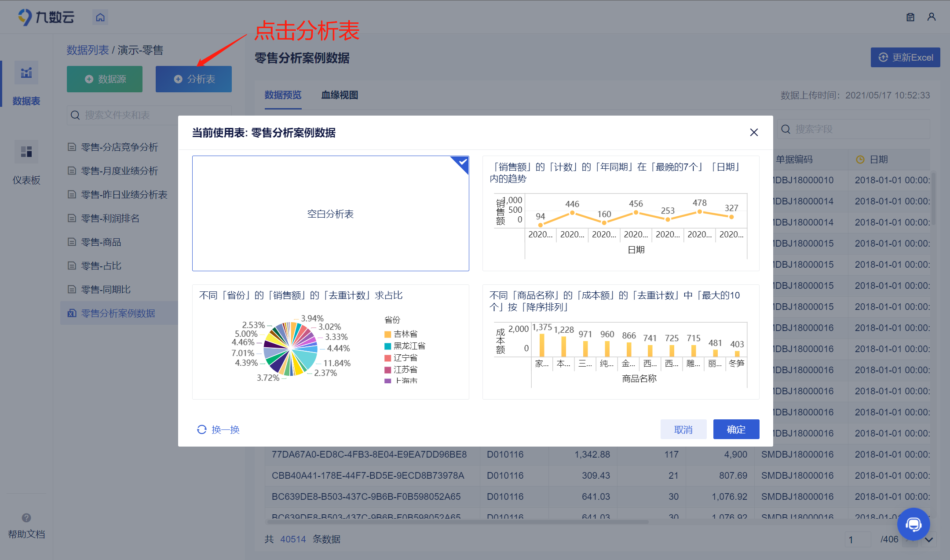Click the home icon beside logo
This screenshot has width=950, height=560.
click(100, 17)
